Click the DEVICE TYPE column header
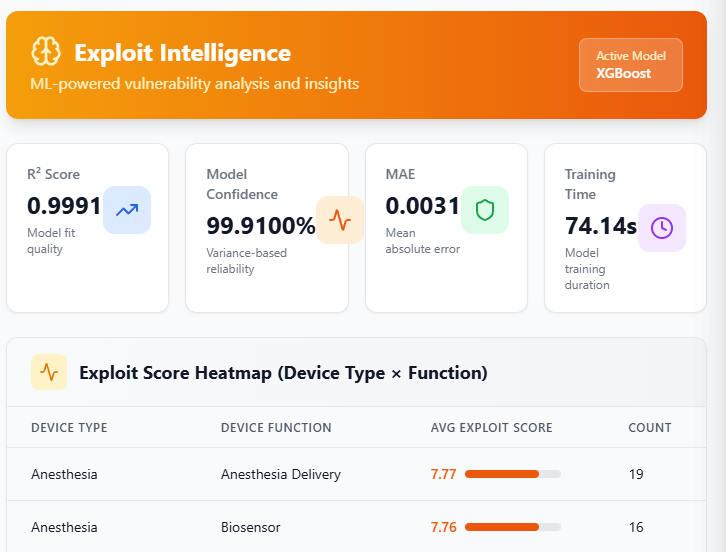This screenshot has height=552, width=726. (x=69, y=427)
